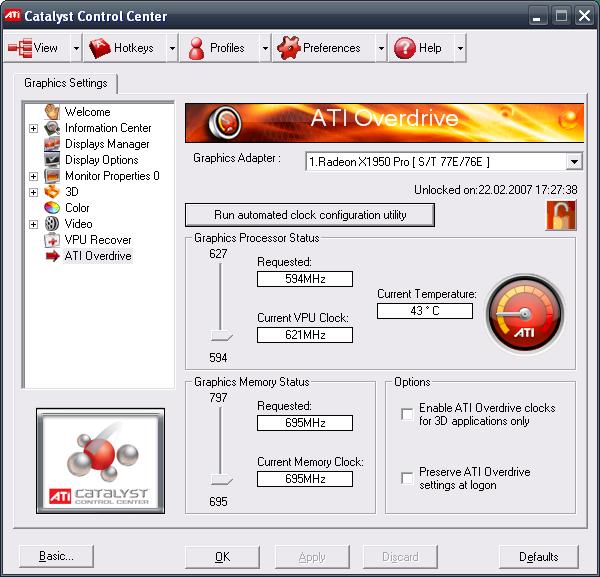Click the Defaults button
The width and height of the screenshot is (600, 577).
pyautogui.click(x=539, y=557)
